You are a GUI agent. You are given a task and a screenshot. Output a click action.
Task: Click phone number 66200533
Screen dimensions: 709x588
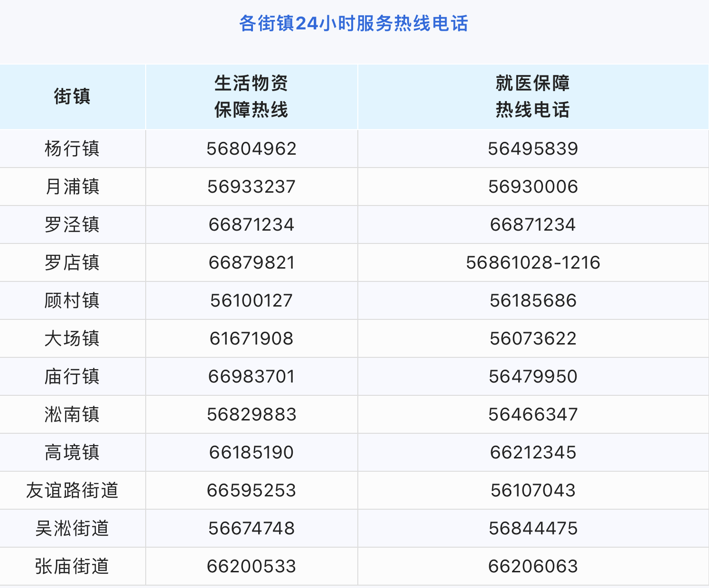pos(252,566)
